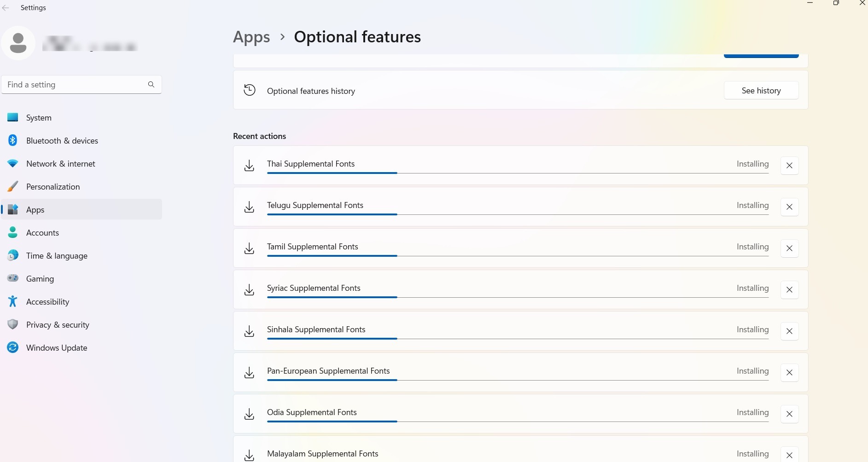Click the back navigation arrow
The height and width of the screenshot is (462, 868).
point(6,7)
